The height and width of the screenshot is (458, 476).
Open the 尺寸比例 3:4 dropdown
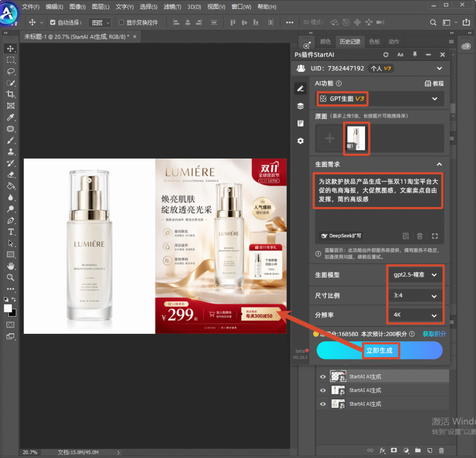point(415,296)
